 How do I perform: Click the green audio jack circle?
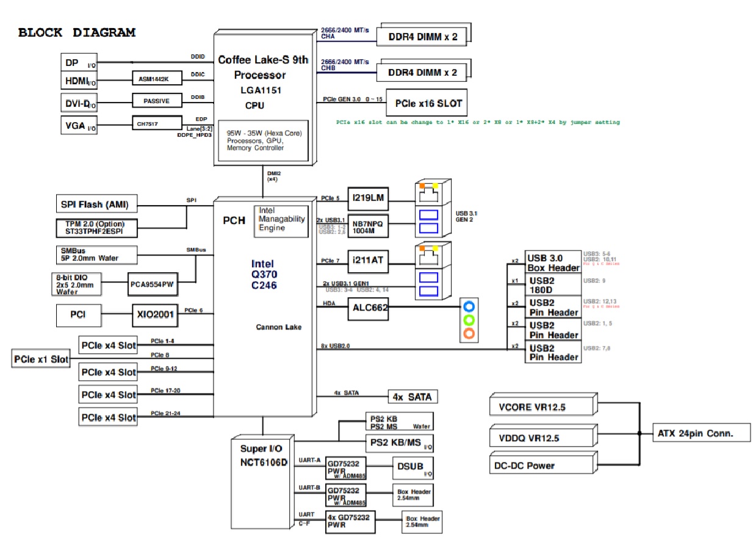coord(469,320)
